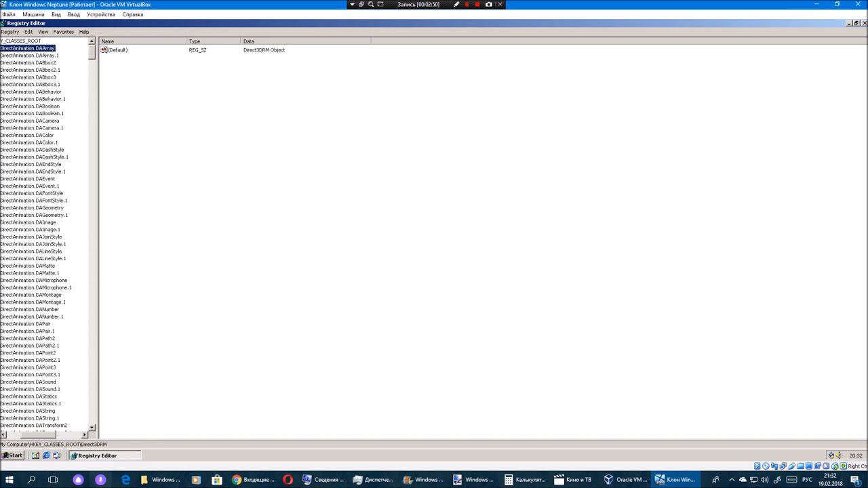Open VirtualBox Машина menu

pyautogui.click(x=33, y=14)
